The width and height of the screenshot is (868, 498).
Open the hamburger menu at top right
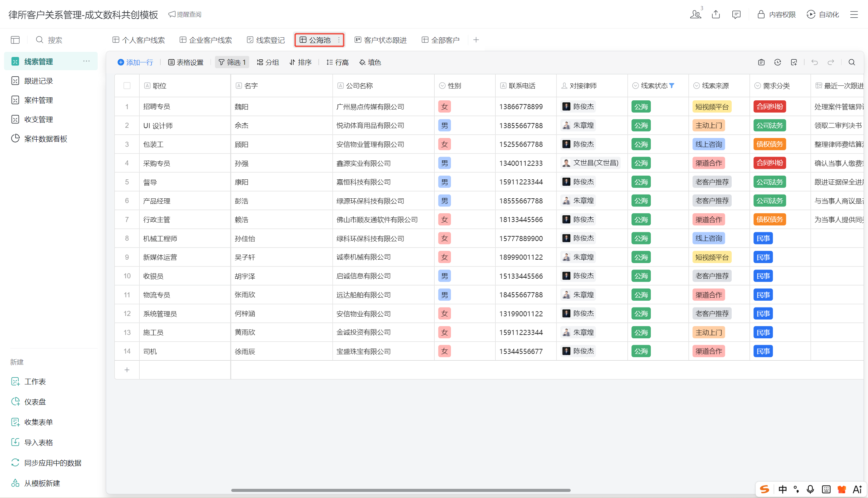click(854, 14)
